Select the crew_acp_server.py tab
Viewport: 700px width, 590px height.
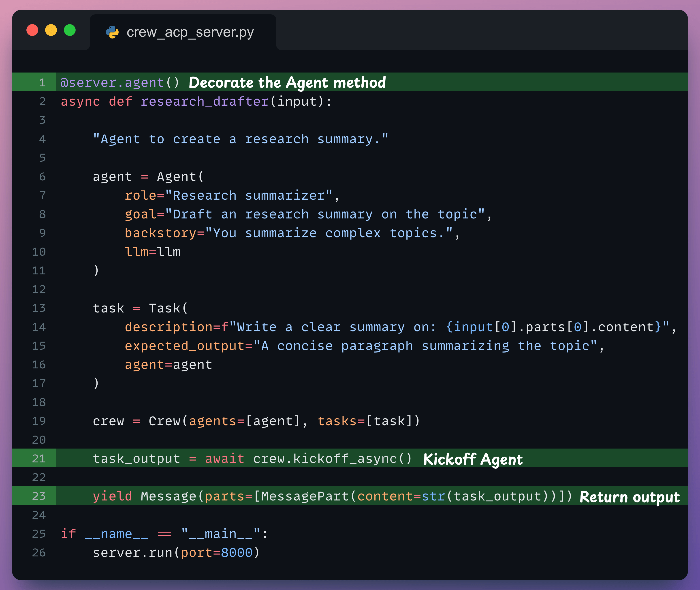coord(190,32)
